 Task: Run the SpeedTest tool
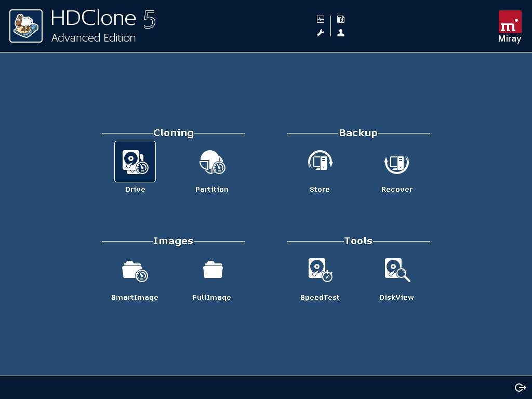[x=320, y=270]
